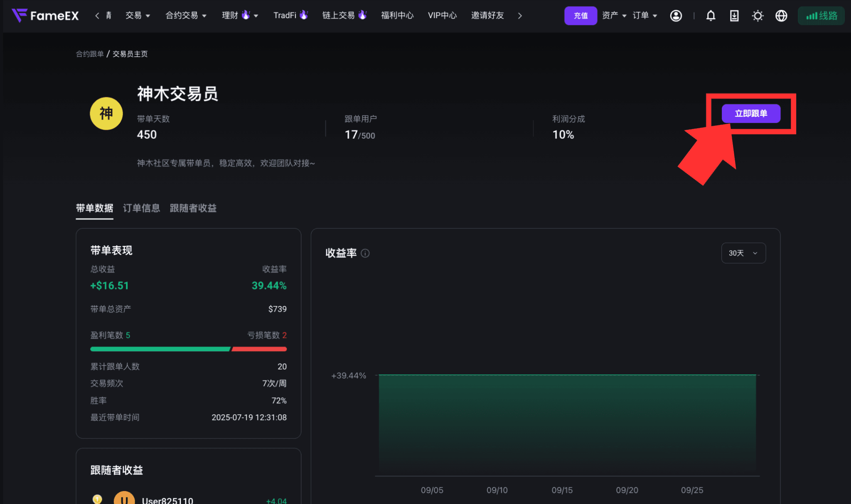Open the notifications bell
The width and height of the screenshot is (851, 504).
click(711, 16)
